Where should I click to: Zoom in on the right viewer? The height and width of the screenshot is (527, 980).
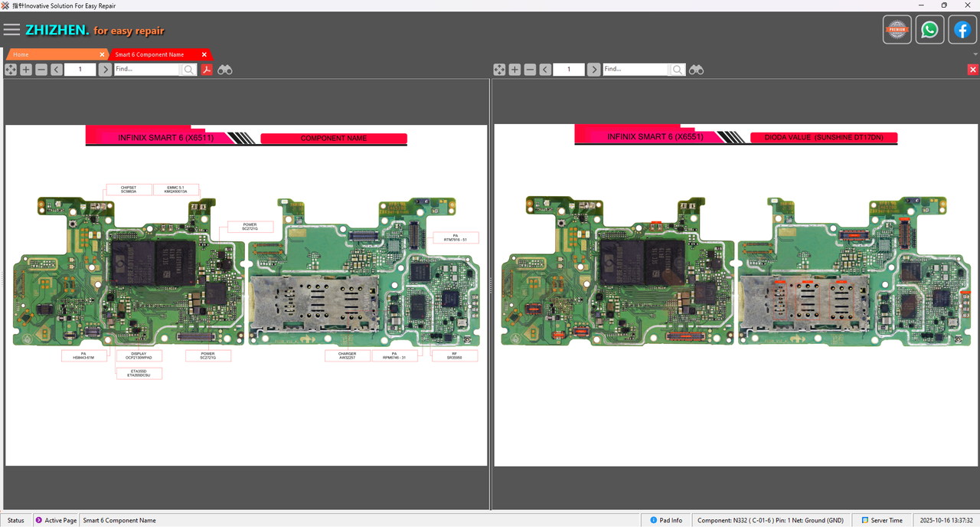(x=514, y=70)
